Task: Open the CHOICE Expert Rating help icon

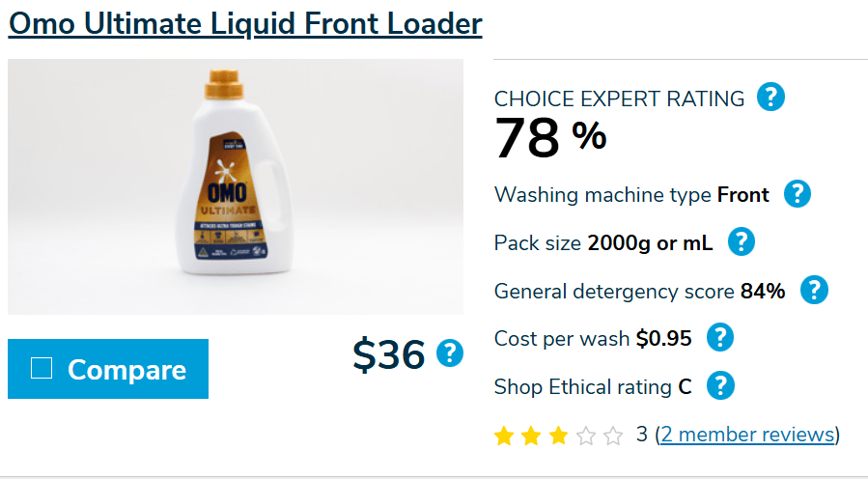Action: (x=770, y=98)
